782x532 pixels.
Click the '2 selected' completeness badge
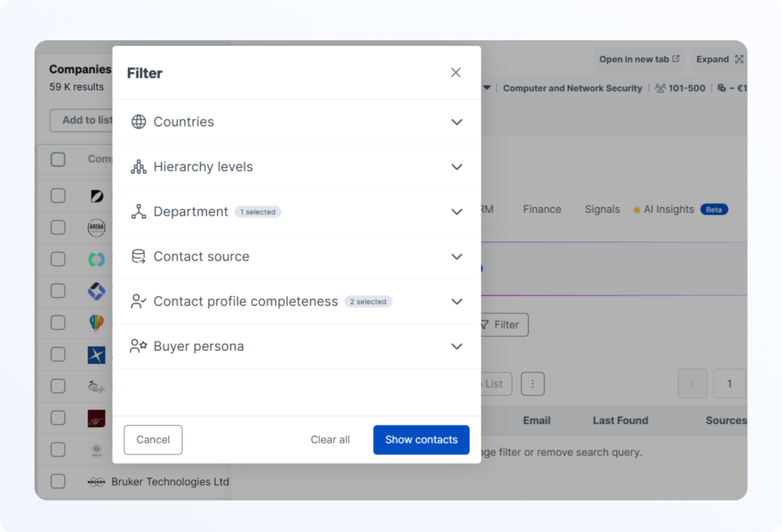coord(368,302)
